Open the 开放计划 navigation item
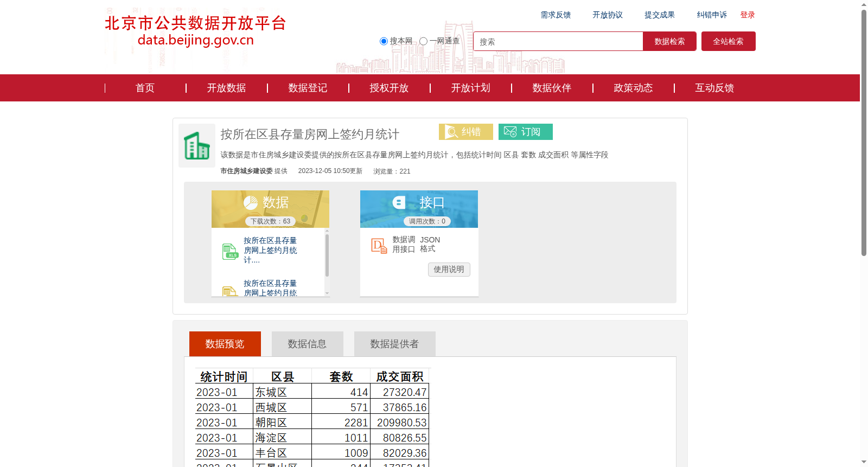 point(470,88)
